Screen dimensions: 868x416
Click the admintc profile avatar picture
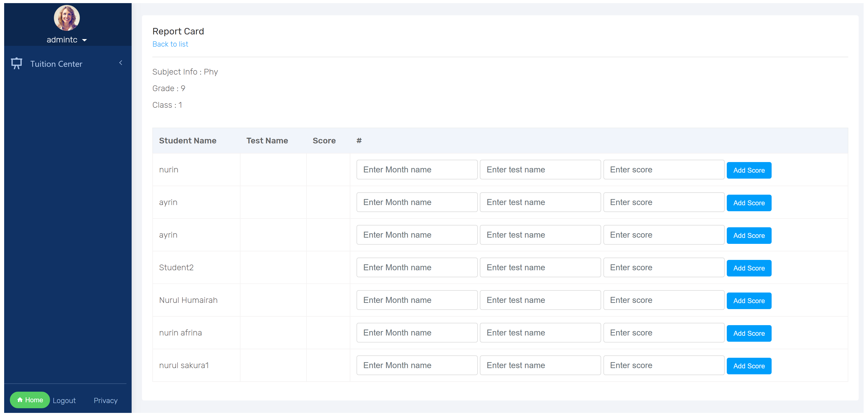[67, 18]
